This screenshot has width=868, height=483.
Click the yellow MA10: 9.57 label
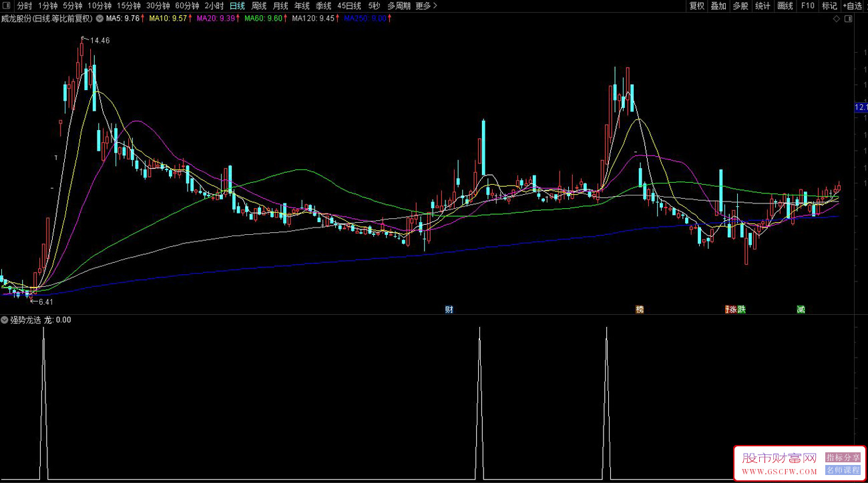pos(170,19)
